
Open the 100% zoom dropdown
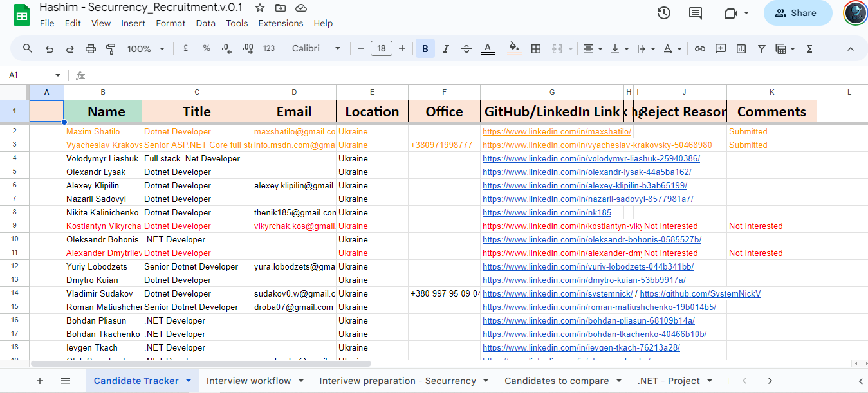(146, 49)
